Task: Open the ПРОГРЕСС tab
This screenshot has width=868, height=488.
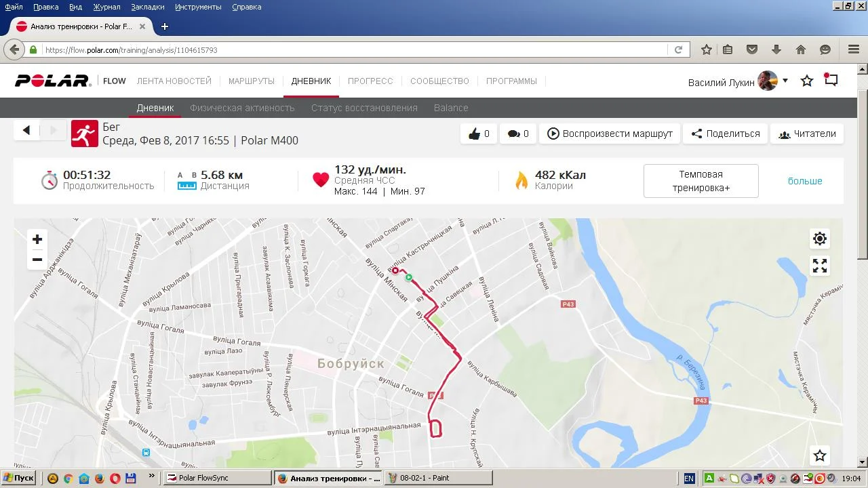Action: click(x=370, y=81)
